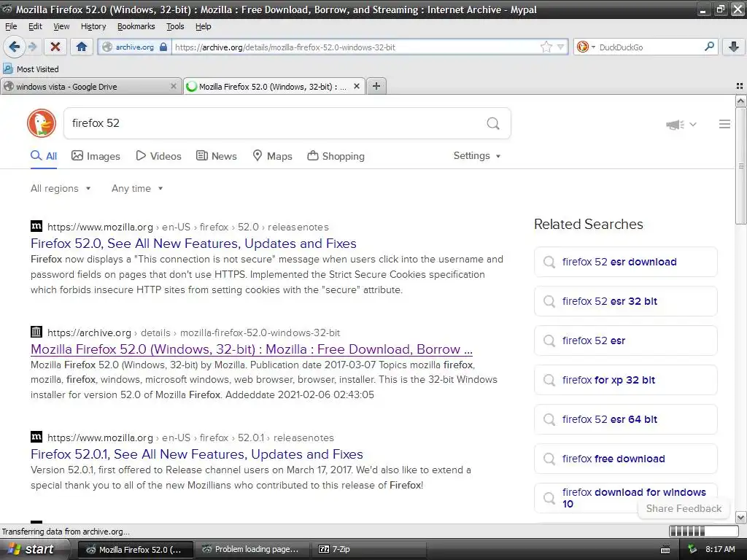
Task: Close the Mozilla Firefox 52.0 tab
Action: [x=356, y=86]
